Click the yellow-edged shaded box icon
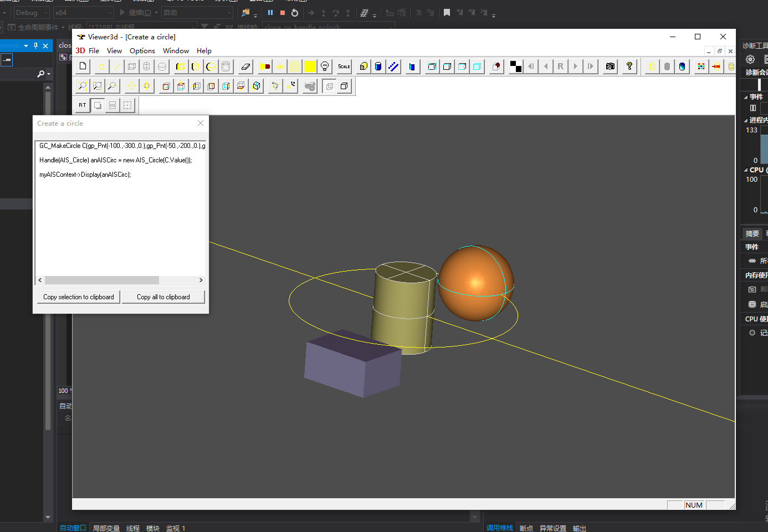The width and height of the screenshot is (768, 532). pyautogui.click(x=181, y=66)
